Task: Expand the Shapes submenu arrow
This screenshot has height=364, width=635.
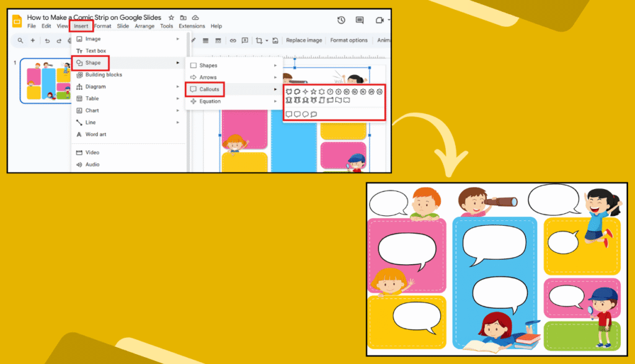Action: pyautogui.click(x=275, y=66)
